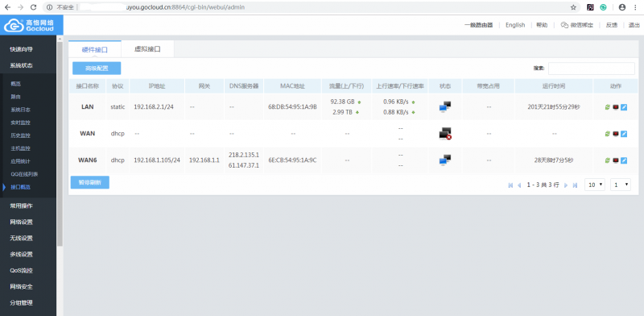Click the 接口名称 column header
Viewport: 644px width, 316px height.
[87, 86]
